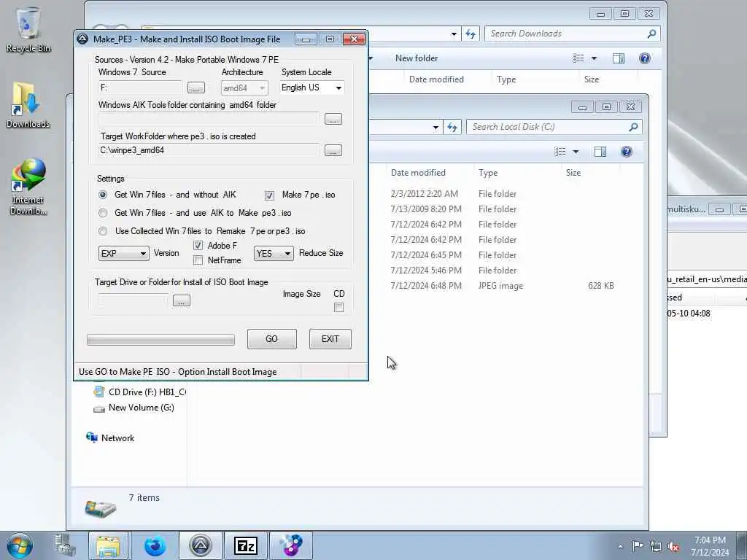Image resolution: width=747 pixels, height=560 pixels.
Task: Click the Target WorkFolder path field
Action: [208, 150]
